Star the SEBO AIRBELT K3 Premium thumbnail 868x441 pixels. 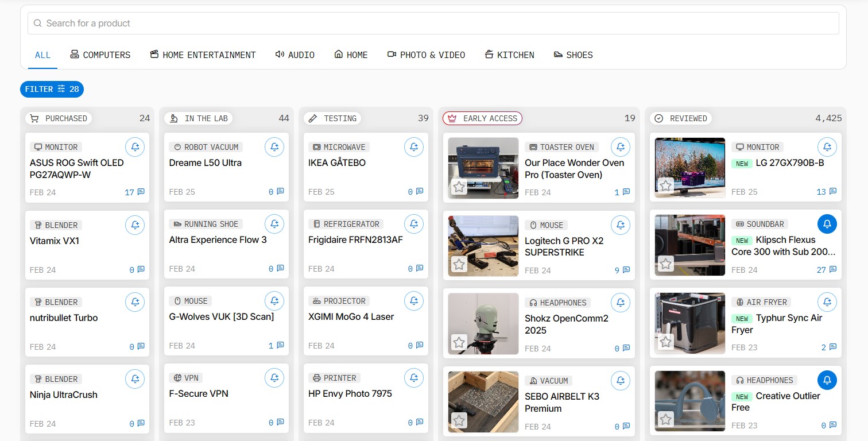459,420
